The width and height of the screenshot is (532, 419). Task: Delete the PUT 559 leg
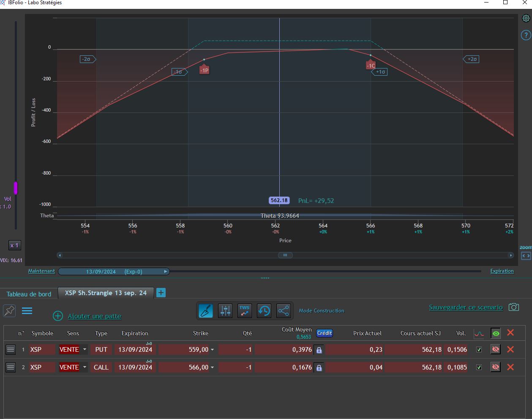pos(510,349)
